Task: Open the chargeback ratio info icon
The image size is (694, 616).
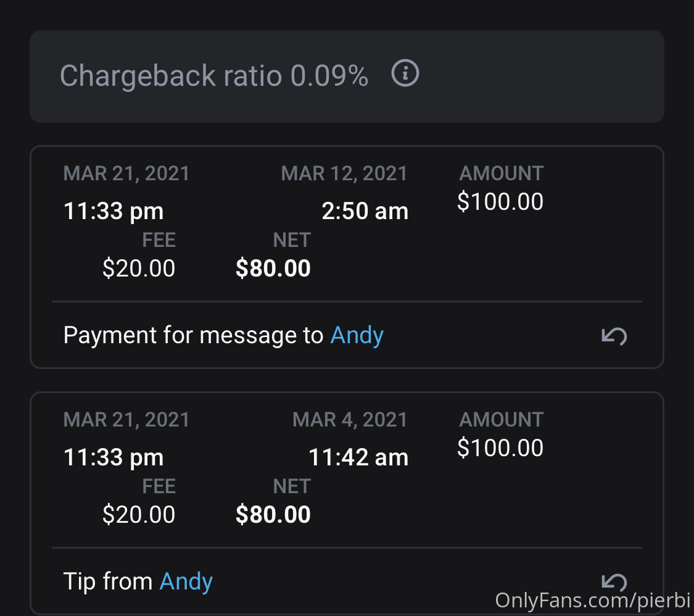Action: (405, 73)
